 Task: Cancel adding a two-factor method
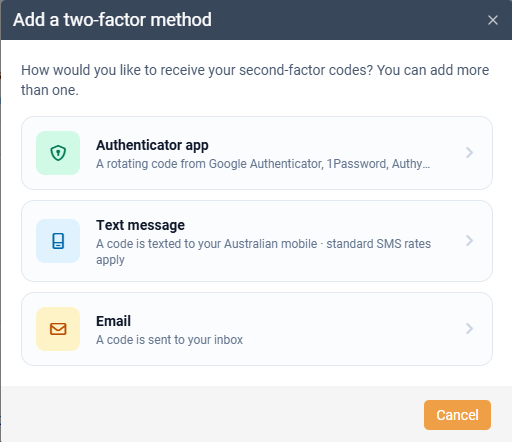[x=457, y=415]
